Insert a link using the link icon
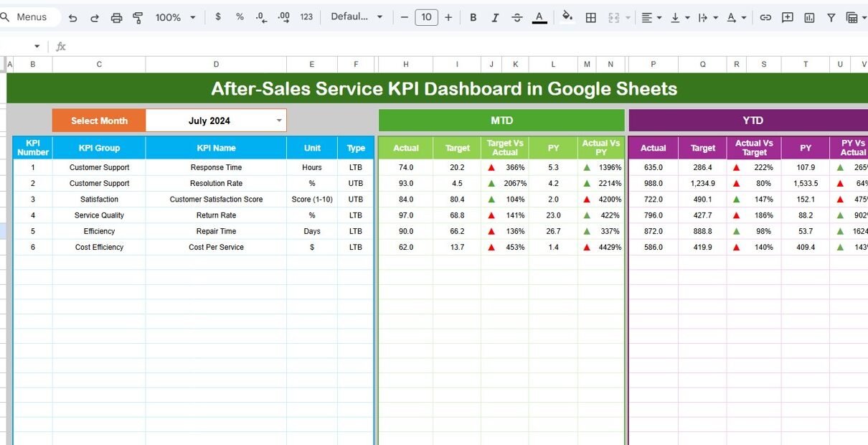Viewport: 868px width, 445px height. pyautogui.click(x=765, y=17)
